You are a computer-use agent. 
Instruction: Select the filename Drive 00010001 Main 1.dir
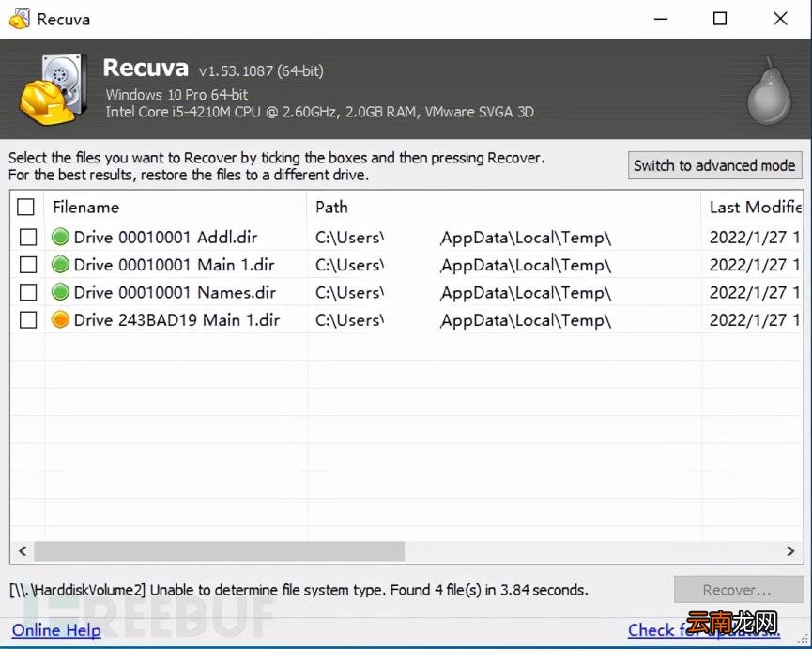point(174,265)
